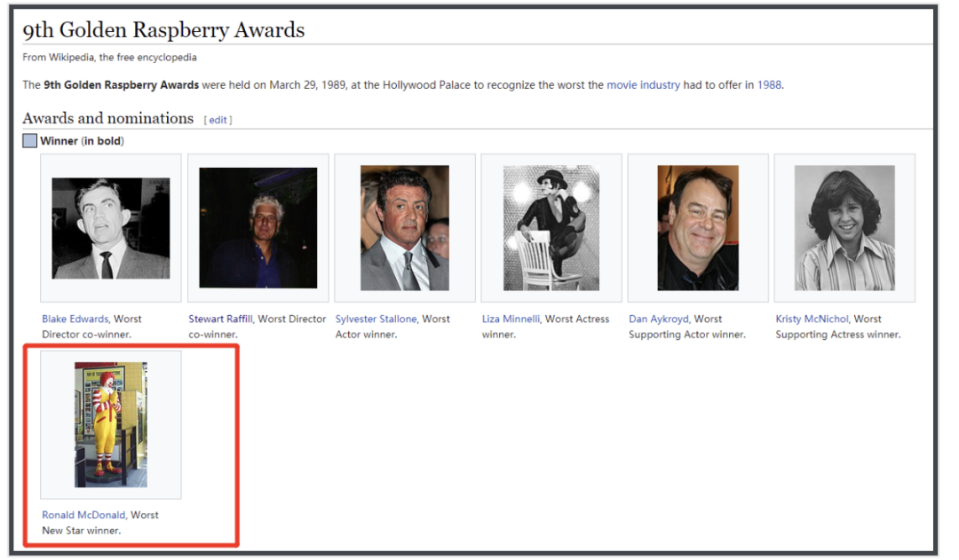Open the Liza Minnelli link

tap(511, 319)
